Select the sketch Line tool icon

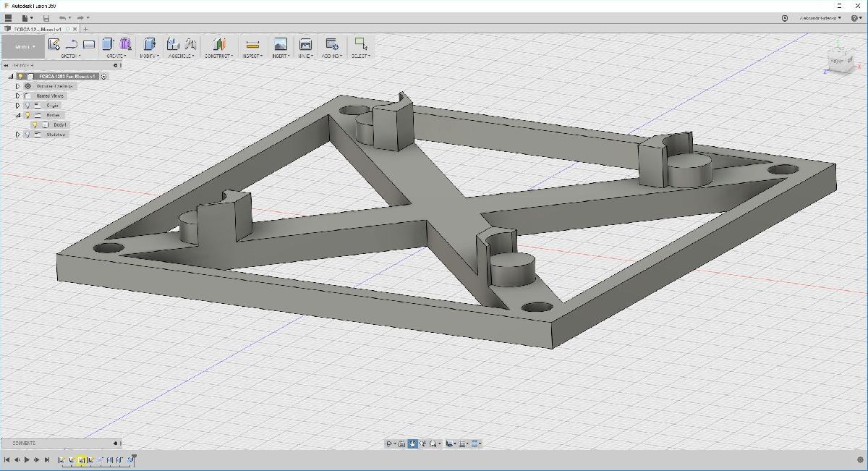[71, 45]
